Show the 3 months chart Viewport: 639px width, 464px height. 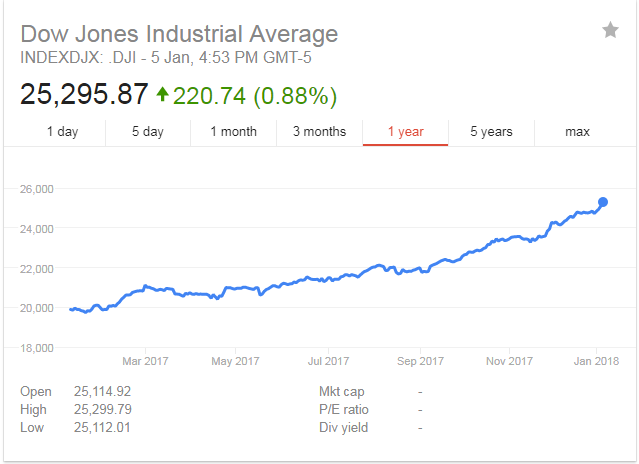tap(319, 132)
